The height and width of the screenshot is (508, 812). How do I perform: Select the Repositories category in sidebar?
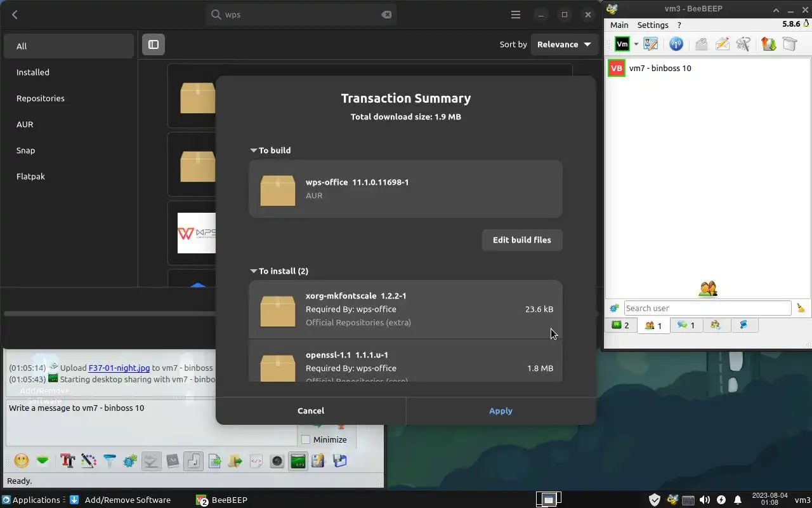[69, 98]
